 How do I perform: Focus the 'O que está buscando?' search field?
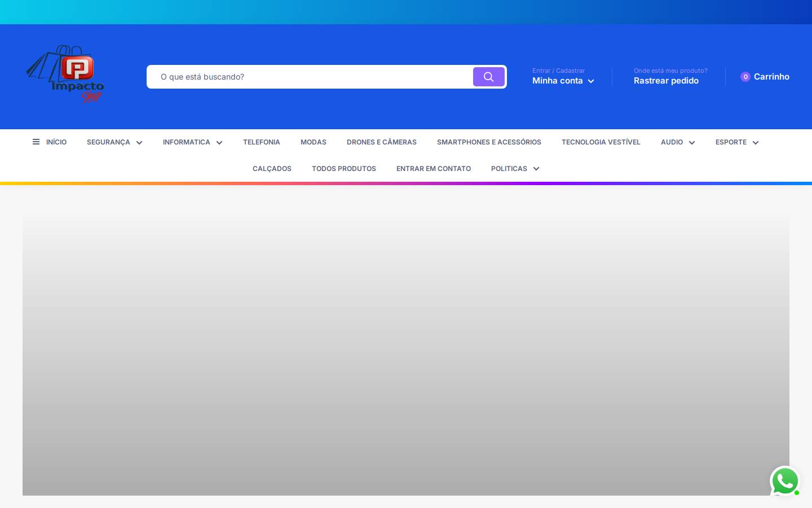point(310,77)
